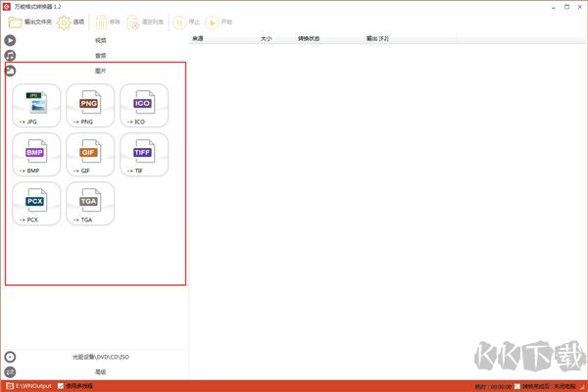The height and width of the screenshot is (392, 588).
Task: Expand the 光驱设备\DVD\CD\ISO section
Action: pos(100,358)
